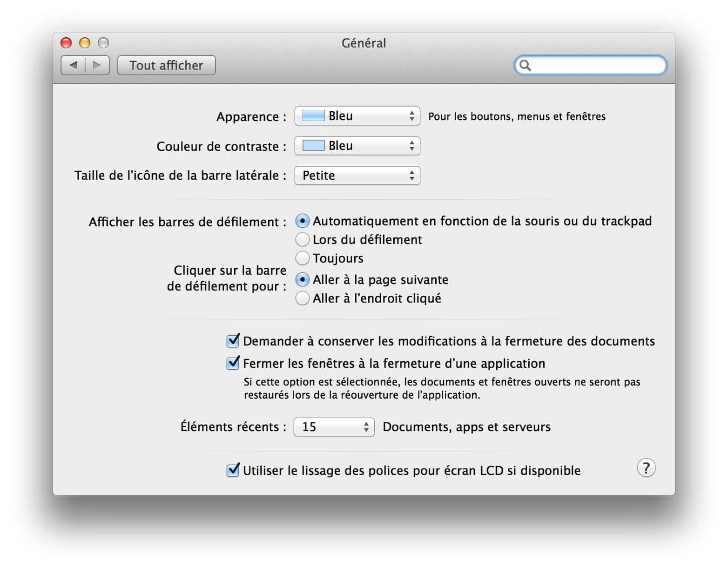The width and height of the screenshot is (728, 569).
Task: Click the Documents, apps et serveurs label
Action: [466, 427]
